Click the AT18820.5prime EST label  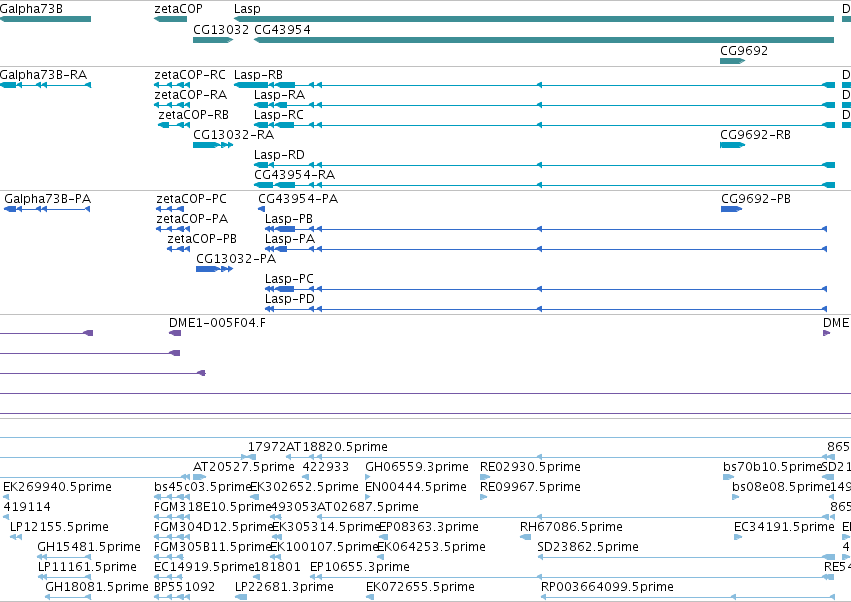coord(336,447)
